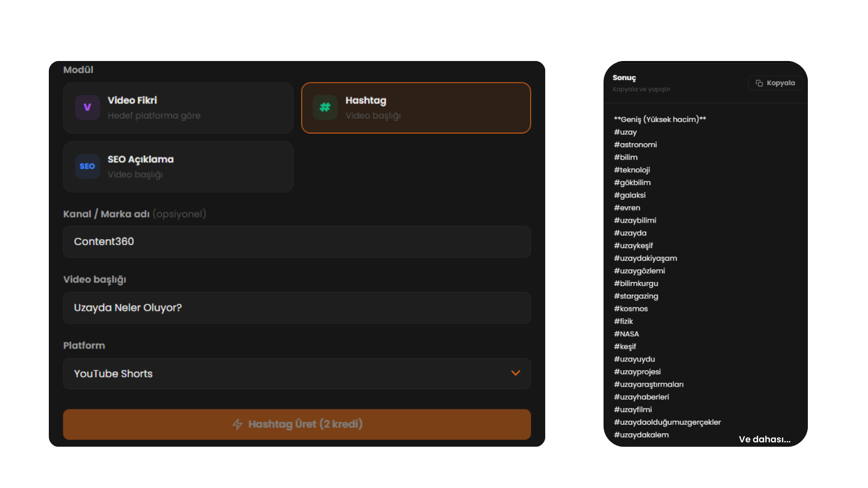Click the copy icon beside Kopyala
The width and height of the screenshot is (868, 488).
(759, 83)
